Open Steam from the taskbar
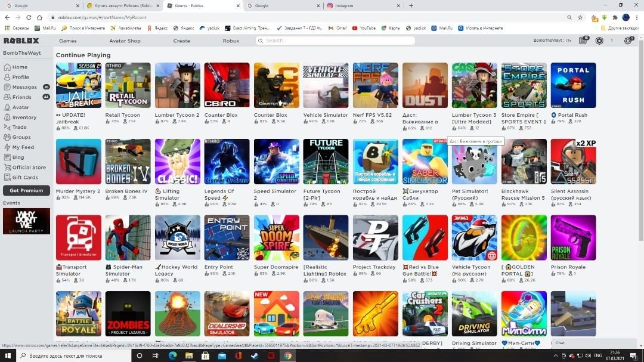644x362 pixels. (254, 355)
